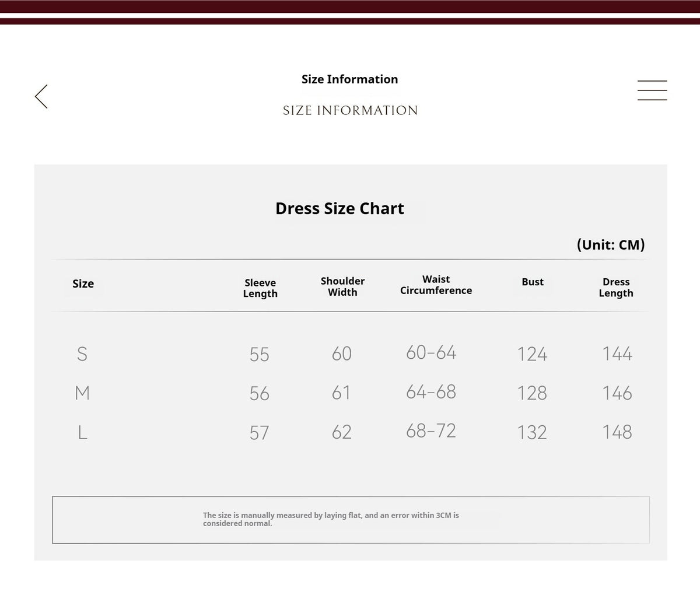Click bust value '124'
Viewport: 700px width, 595px height.
pos(532,354)
